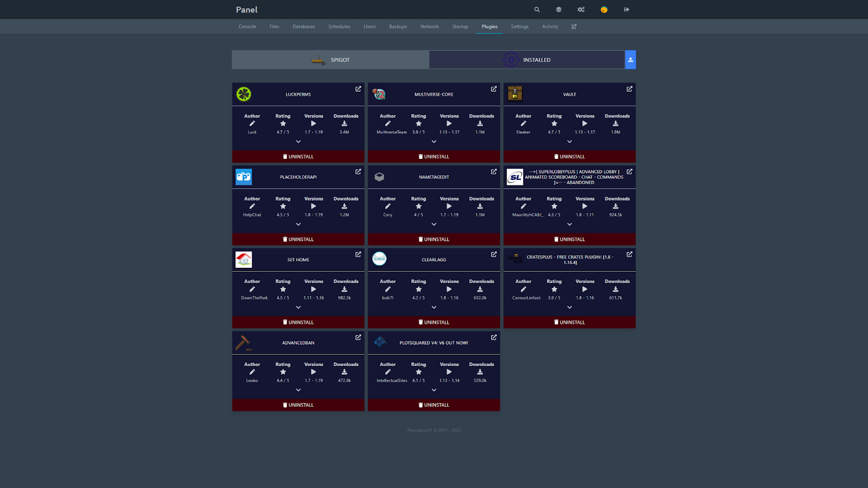Screen dimensions: 868x488
Task: Open the Users tab
Action: (x=369, y=27)
